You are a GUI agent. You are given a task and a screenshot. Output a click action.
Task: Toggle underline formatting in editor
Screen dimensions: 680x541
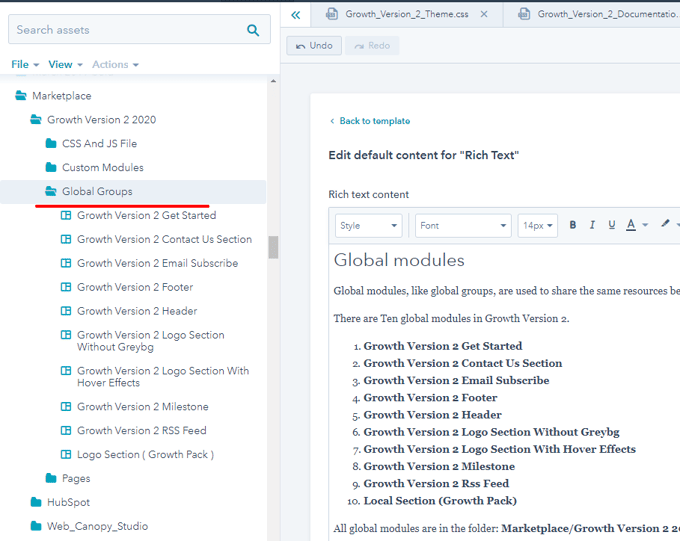(x=610, y=225)
